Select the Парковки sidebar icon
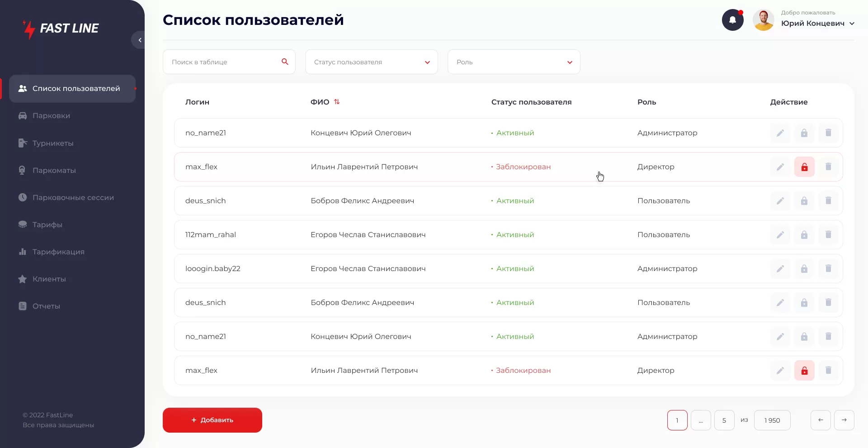The width and height of the screenshot is (868, 448). coord(23,115)
